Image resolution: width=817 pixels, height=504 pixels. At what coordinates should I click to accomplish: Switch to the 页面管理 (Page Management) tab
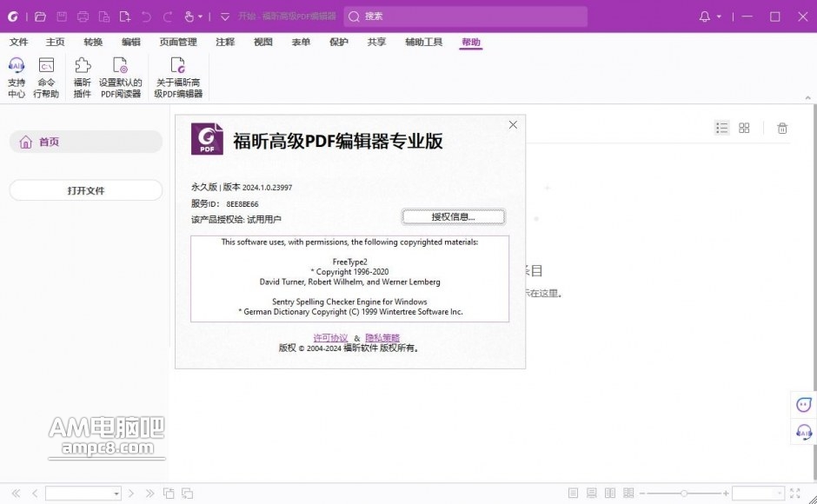(x=178, y=43)
